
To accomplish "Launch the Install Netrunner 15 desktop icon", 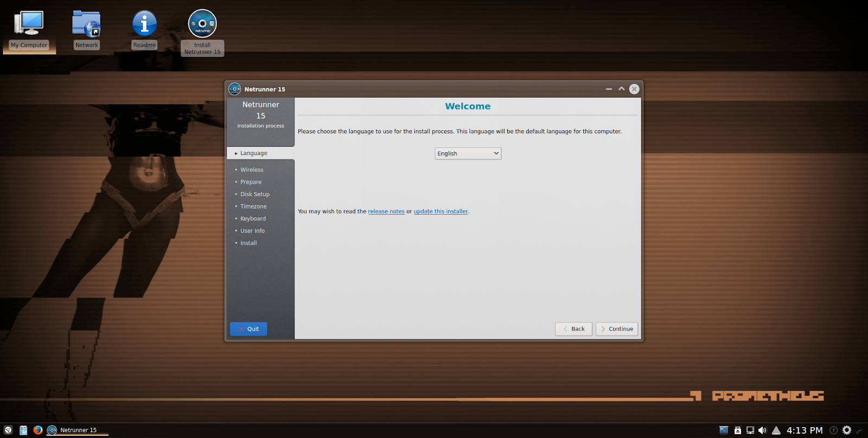I will [202, 33].
